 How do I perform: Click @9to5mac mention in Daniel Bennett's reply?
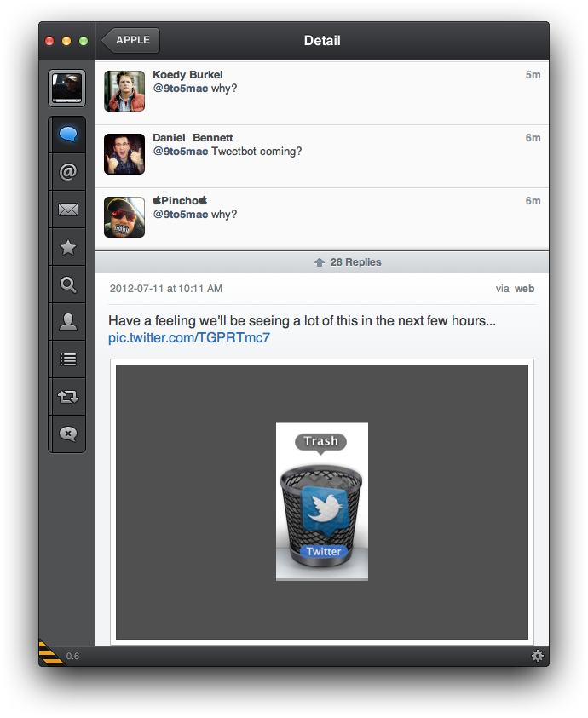[180, 152]
